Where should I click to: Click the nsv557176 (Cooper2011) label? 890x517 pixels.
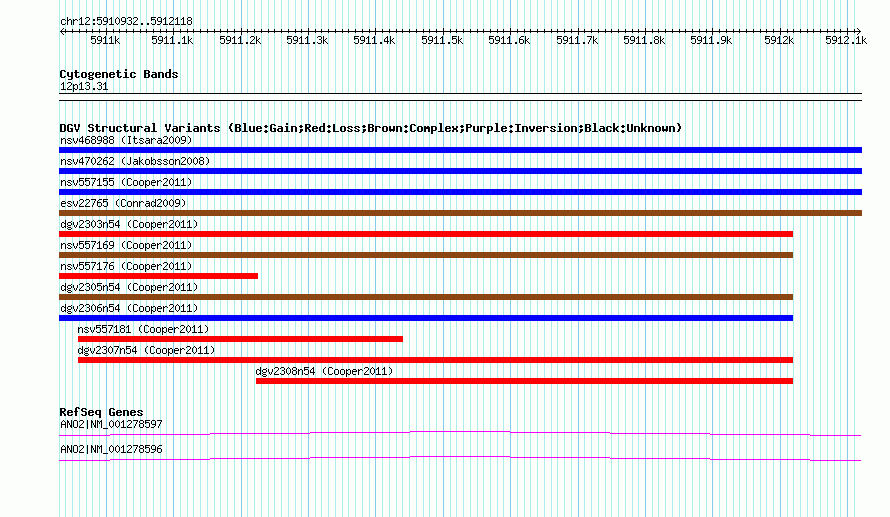126,266
